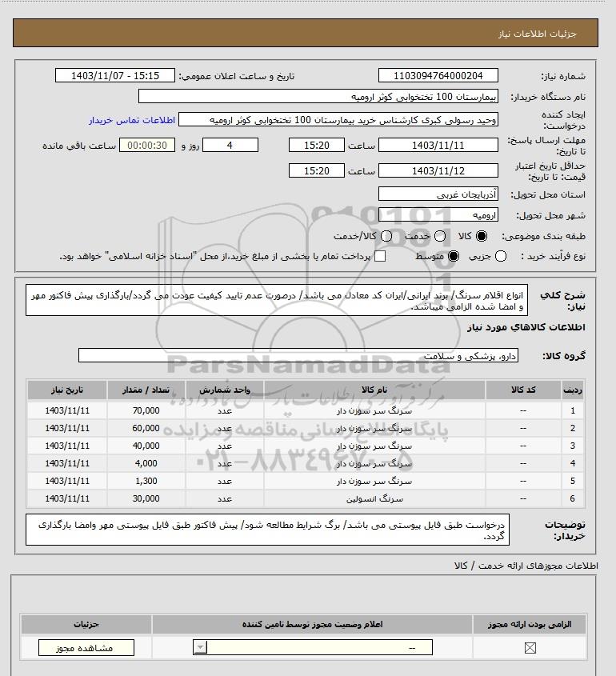Click the جزئیات اطلاعات نیاز header bar
The image size is (616, 676).
306,33
